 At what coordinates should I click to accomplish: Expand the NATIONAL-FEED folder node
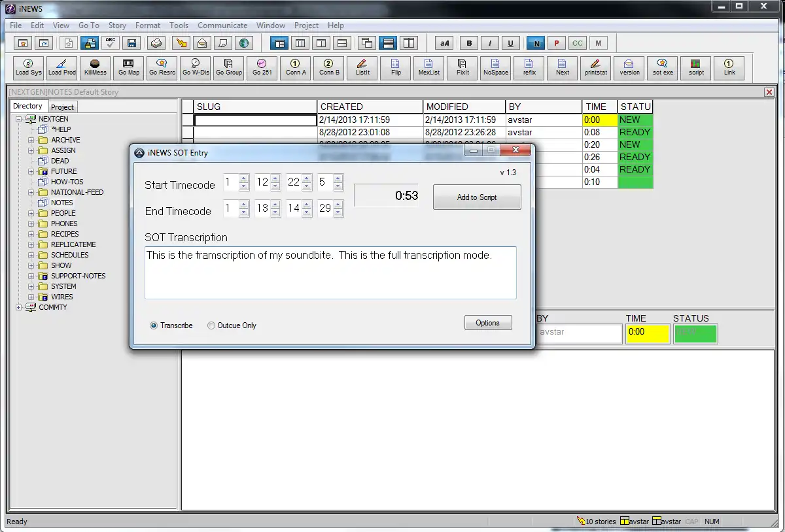[31, 192]
